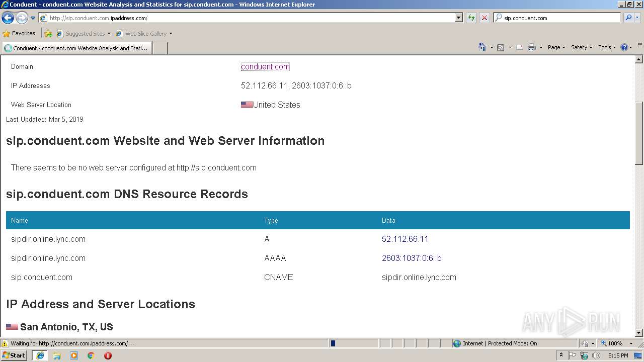Click the RSS feeds icon
The height and width of the screenshot is (362, 644).
click(x=501, y=47)
